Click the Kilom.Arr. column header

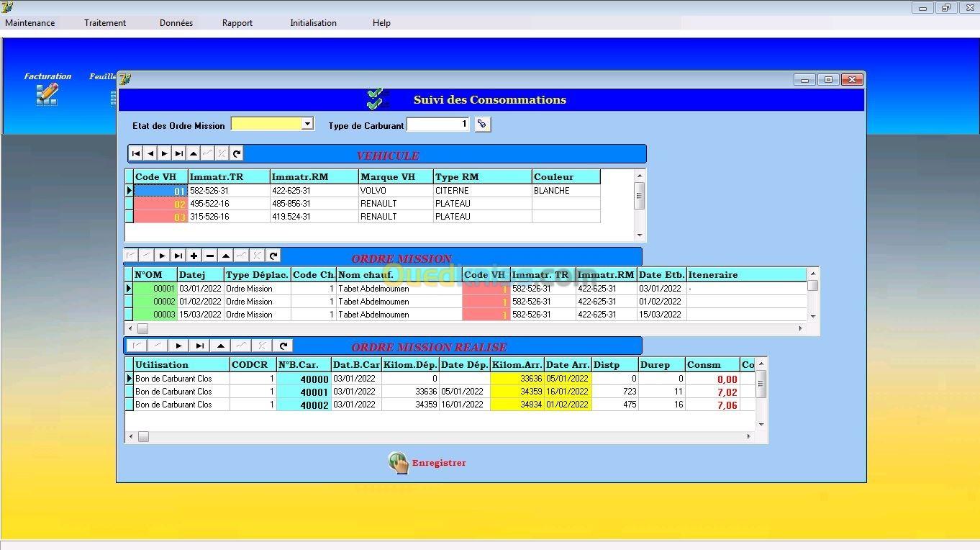pyautogui.click(x=517, y=365)
